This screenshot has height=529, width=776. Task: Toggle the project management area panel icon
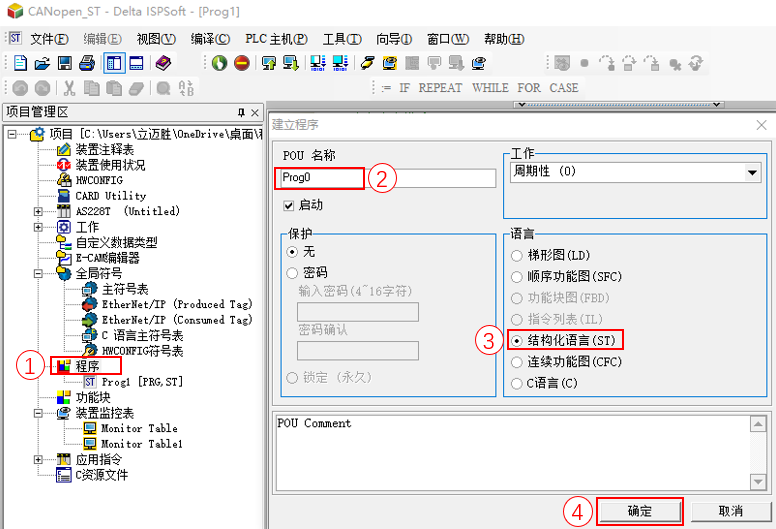coord(114,63)
